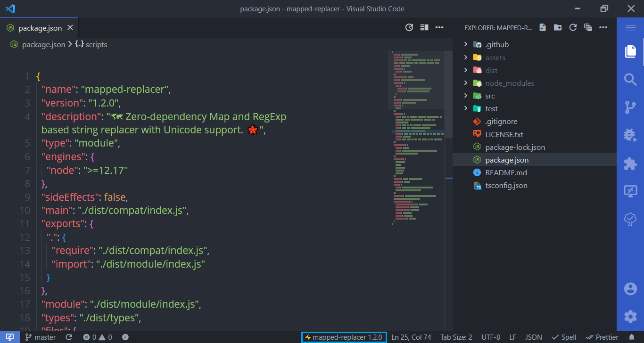Close the package.json editor tab
The image size is (644, 343).
click(x=70, y=28)
